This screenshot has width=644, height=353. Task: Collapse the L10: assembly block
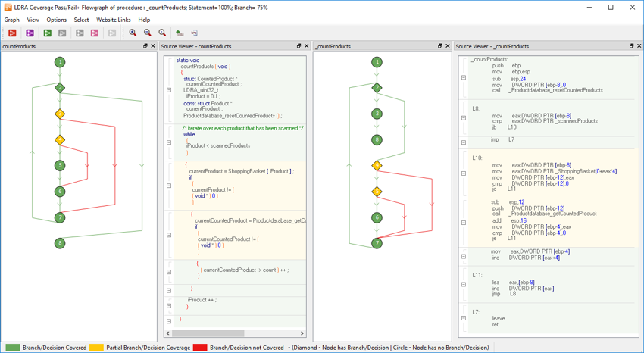pyautogui.click(x=463, y=173)
